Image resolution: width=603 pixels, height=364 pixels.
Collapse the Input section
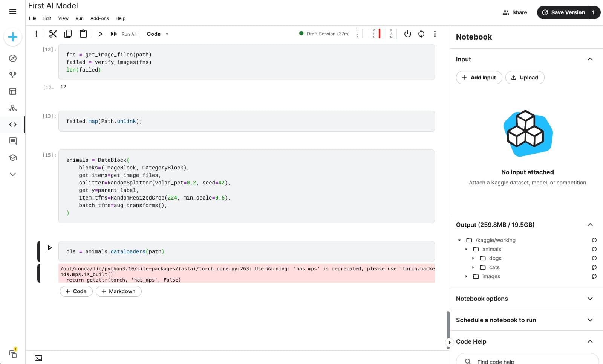tap(590, 59)
